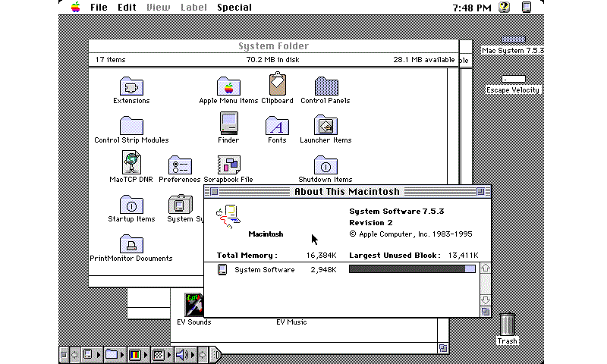607x364 pixels.
Task: Click the Trash icon on desktop
Action: pyautogui.click(x=507, y=324)
